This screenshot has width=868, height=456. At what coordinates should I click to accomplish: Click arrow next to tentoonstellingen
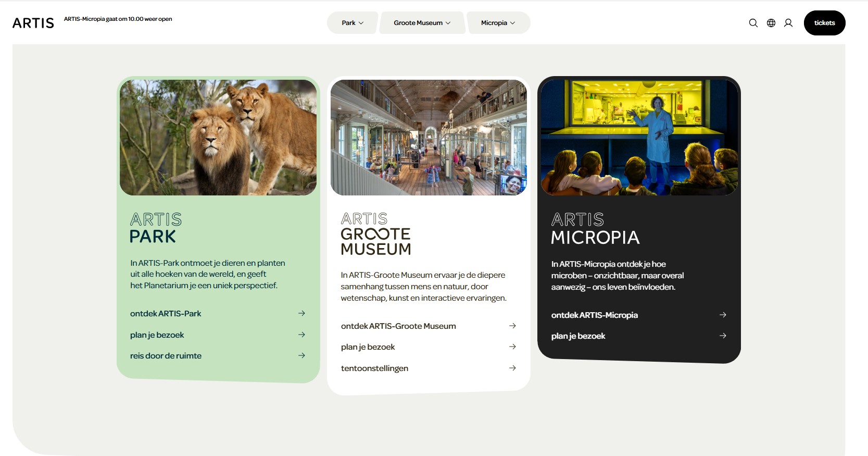pyautogui.click(x=512, y=368)
